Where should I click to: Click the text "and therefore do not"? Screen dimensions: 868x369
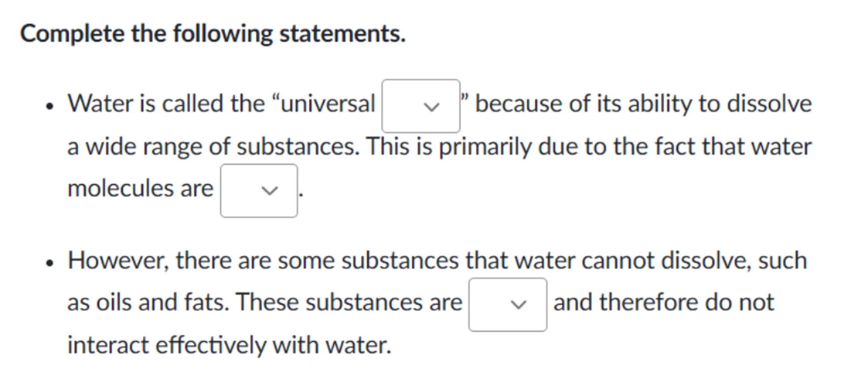point(664,303)
